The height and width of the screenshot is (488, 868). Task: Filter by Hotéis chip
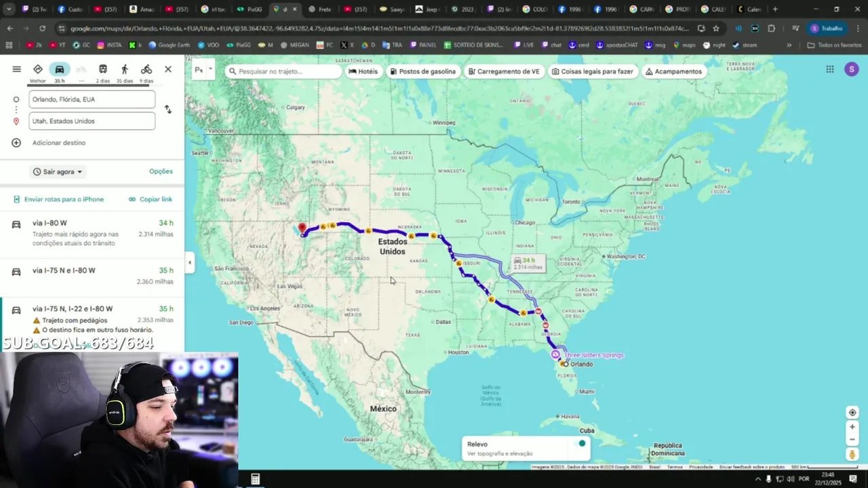point(363,71)
